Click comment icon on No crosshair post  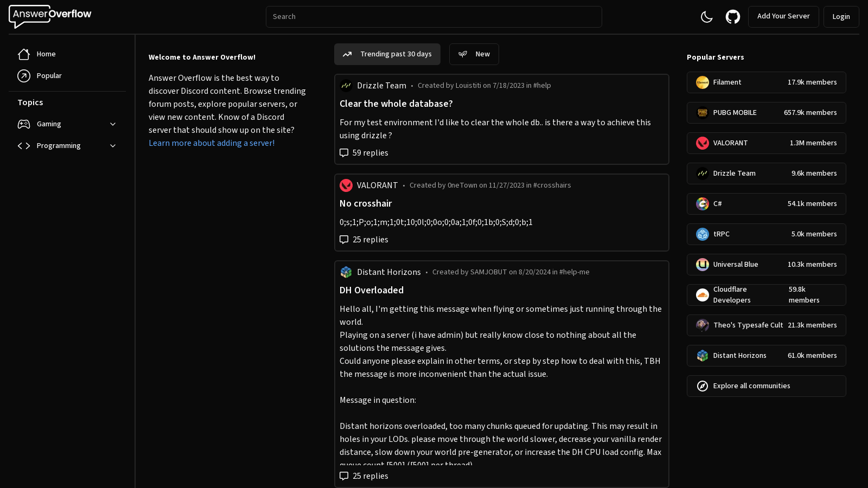point(344,240)
